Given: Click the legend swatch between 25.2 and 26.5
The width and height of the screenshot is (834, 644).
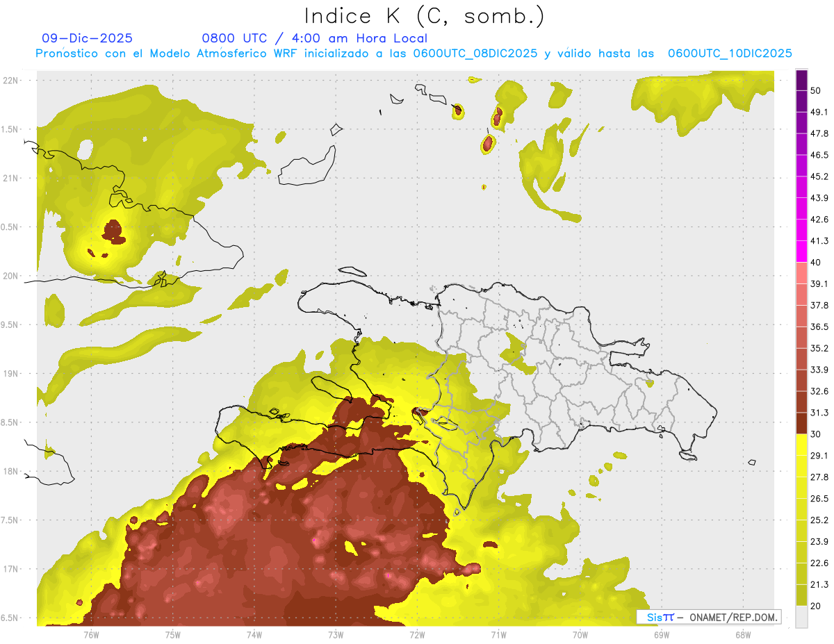Looking at the screenshot, I should pos(802,509).
